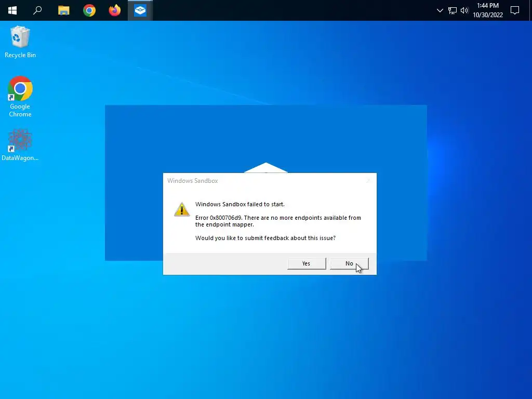Open Google Chrome from taskbar
532x399 pixels.
(x=89, y=10)
